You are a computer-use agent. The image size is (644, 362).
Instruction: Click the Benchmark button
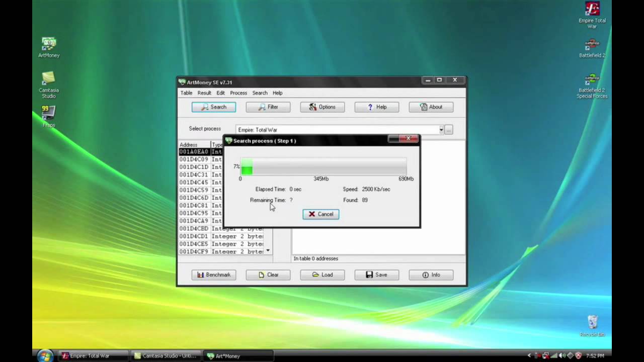pos(213,275)
